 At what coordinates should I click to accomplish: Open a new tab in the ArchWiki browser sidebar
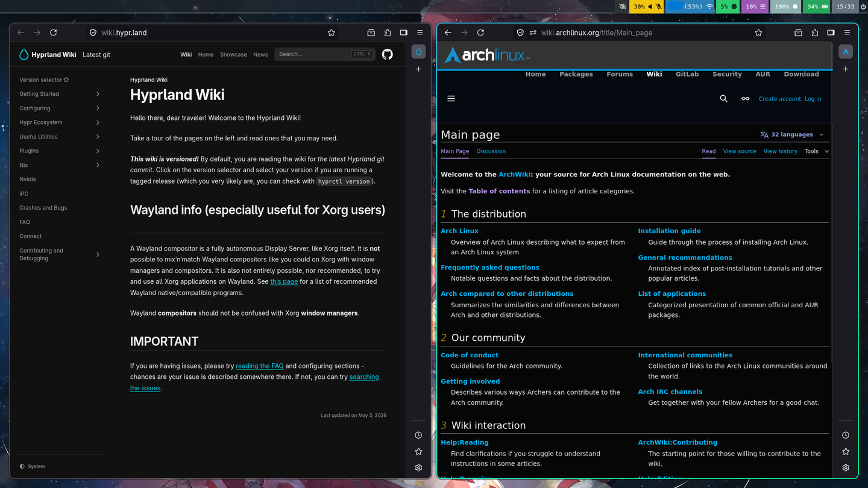pyautogui.click(x=846, y=69)
